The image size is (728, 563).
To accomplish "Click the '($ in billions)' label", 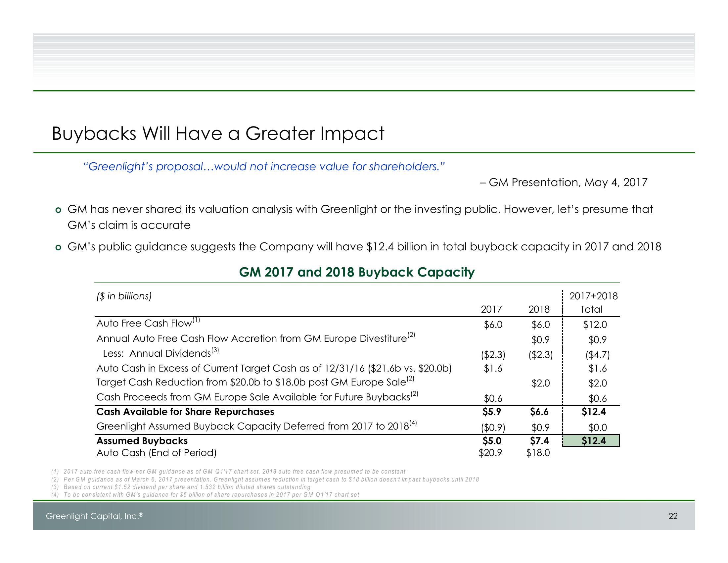I will pyautogui.click(x=124, y=296).
